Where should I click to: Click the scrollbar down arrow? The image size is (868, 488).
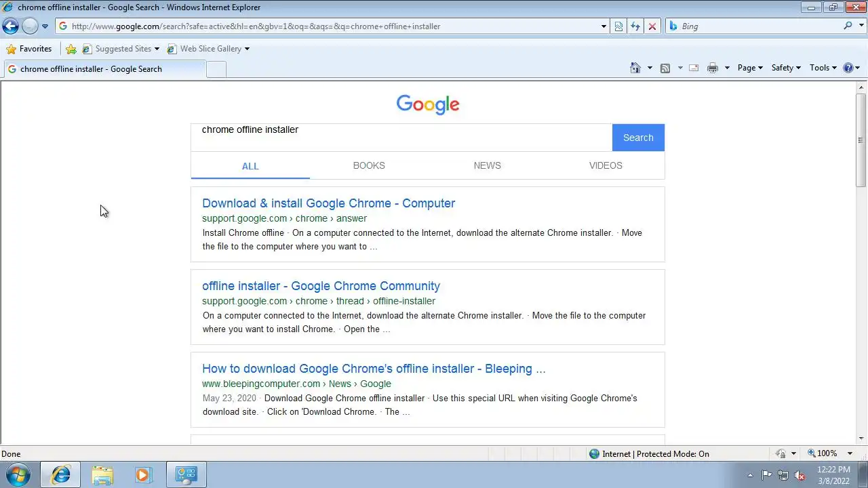861,439
